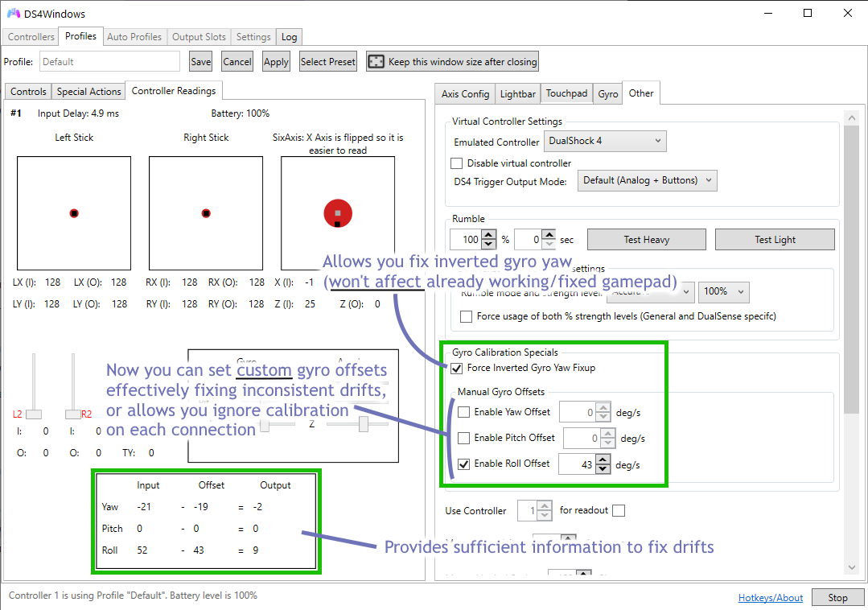
Task: Click the Roll Offset value field showing 43
Action: click(x=577, y=464)
